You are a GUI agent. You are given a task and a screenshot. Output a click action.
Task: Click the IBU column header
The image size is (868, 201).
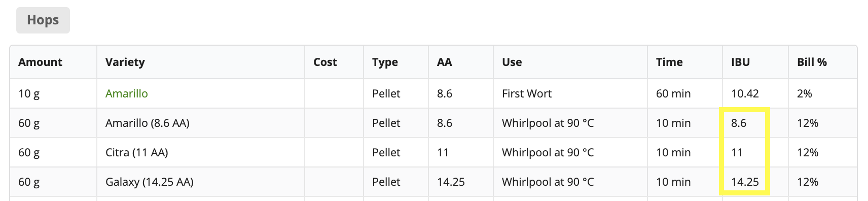pos(740,62)
